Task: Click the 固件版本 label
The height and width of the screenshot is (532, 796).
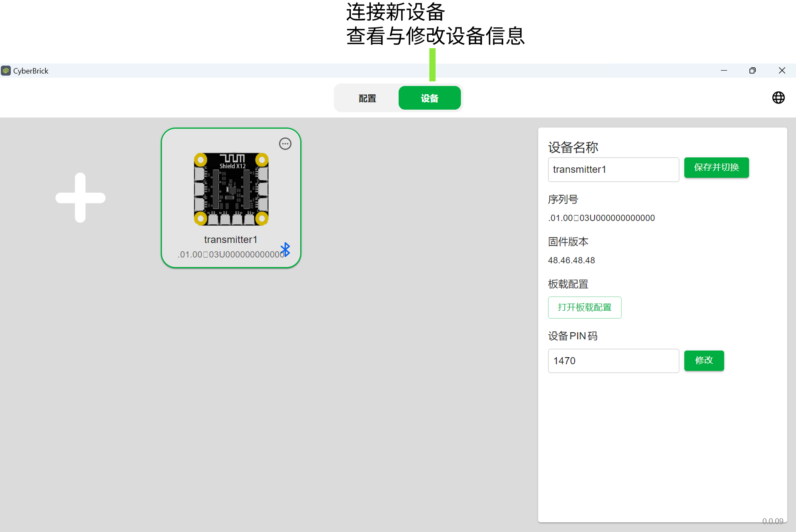Action: tap(568, 242)
